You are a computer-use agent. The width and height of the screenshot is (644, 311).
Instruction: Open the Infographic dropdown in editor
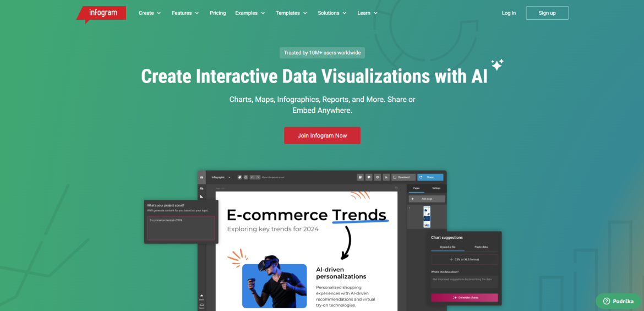coord(221,177)
